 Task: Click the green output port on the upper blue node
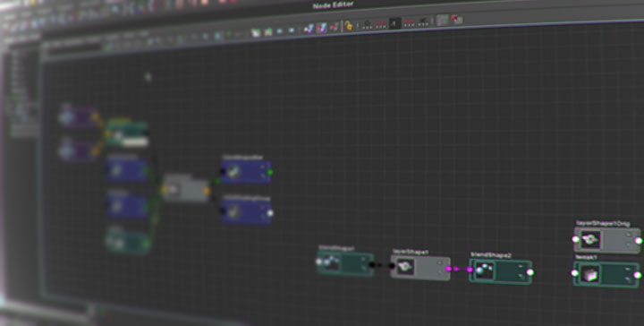pos(269,172)
